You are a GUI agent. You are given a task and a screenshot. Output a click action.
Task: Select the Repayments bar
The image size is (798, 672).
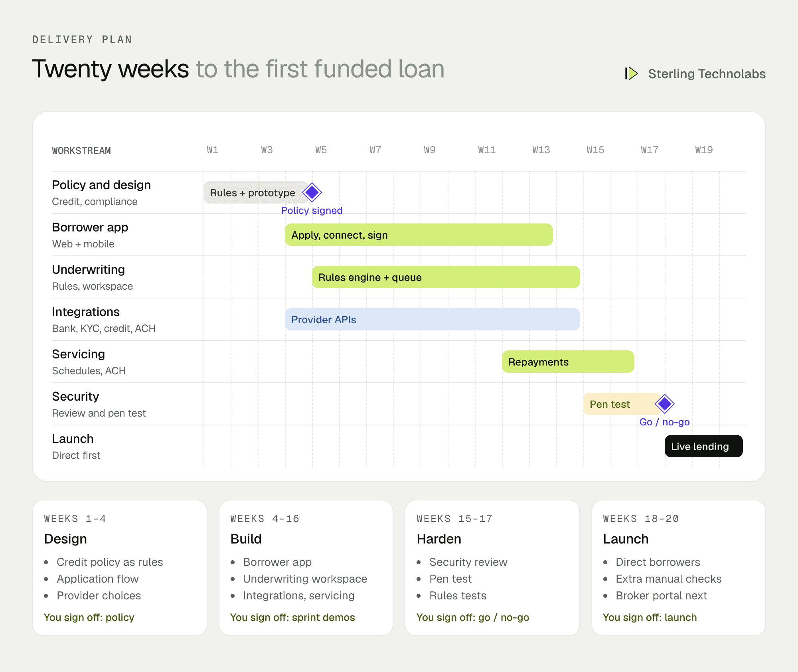pos(568,362)
